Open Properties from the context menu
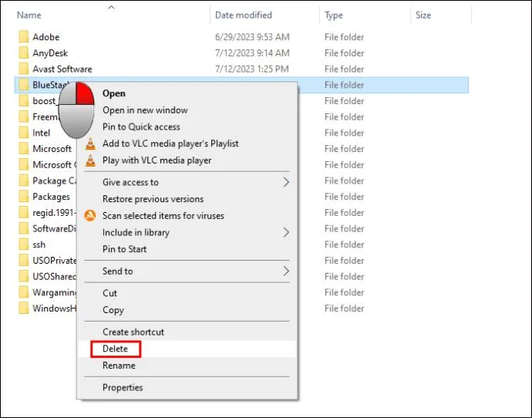The width and height of the screenshot is (532, 418). tap(123, 388)
